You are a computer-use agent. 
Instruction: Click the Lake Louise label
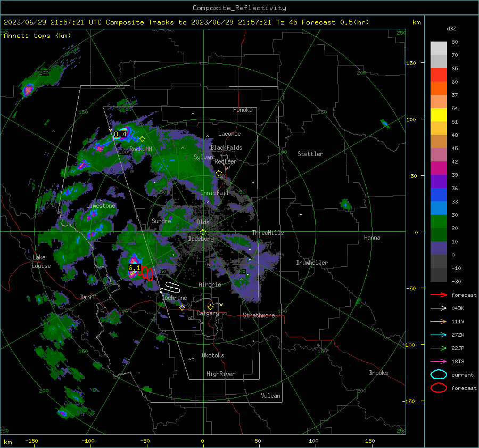(41, 262)
